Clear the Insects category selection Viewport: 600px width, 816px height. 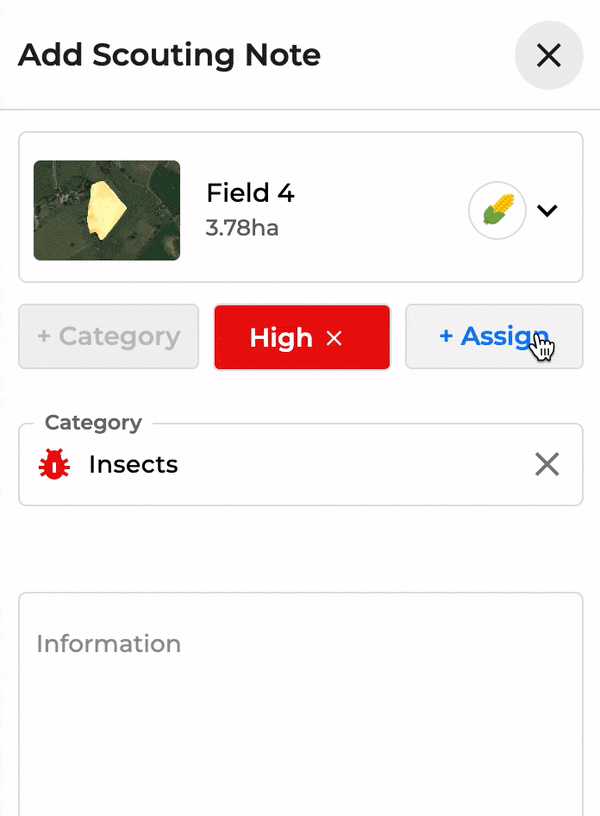547,464
